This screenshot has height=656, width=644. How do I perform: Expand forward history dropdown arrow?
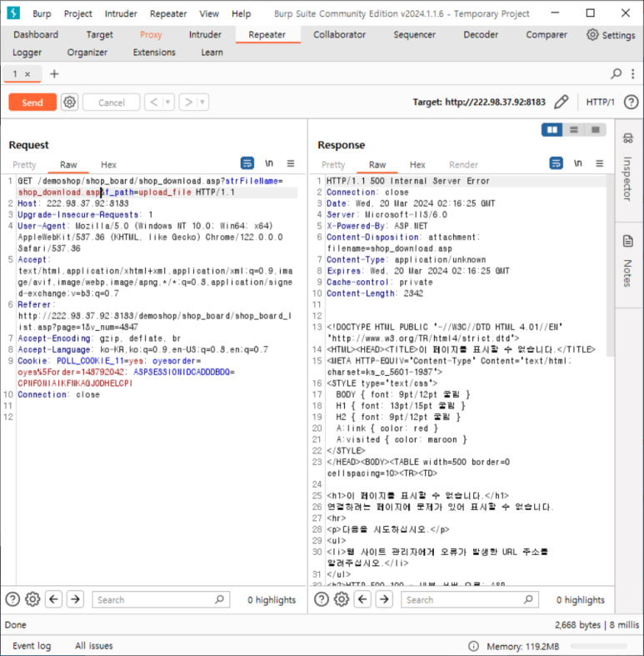pos(202,102)
